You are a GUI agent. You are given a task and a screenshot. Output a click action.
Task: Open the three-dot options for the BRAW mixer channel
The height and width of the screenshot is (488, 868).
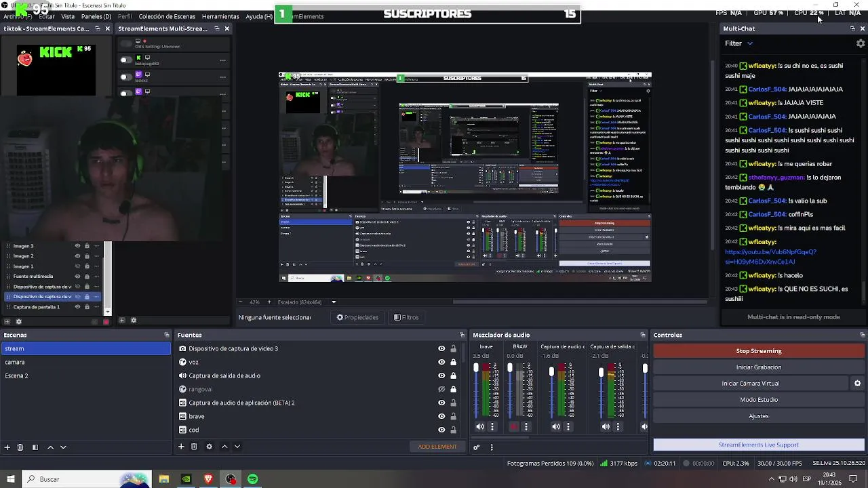pyautogui.click(x=526, y=426)
